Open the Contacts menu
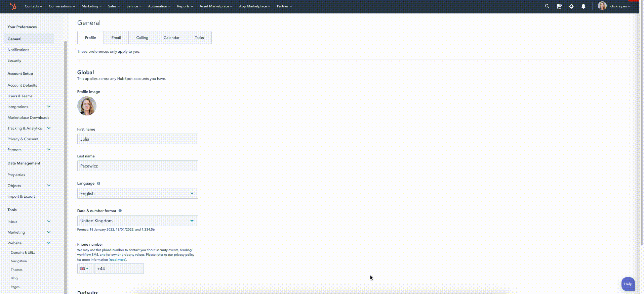The image size is (644, 294). pos(33,6)
